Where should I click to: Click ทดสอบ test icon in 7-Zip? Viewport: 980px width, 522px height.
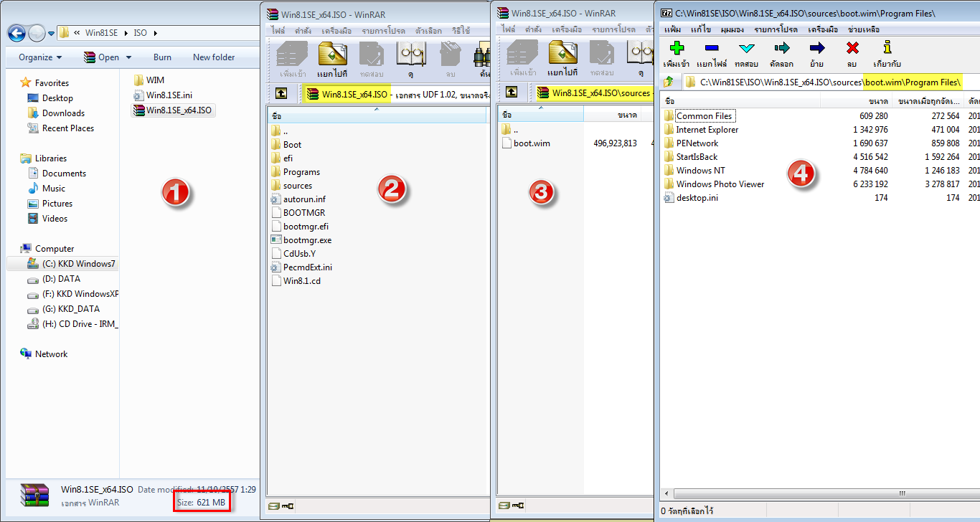point(746,54)
